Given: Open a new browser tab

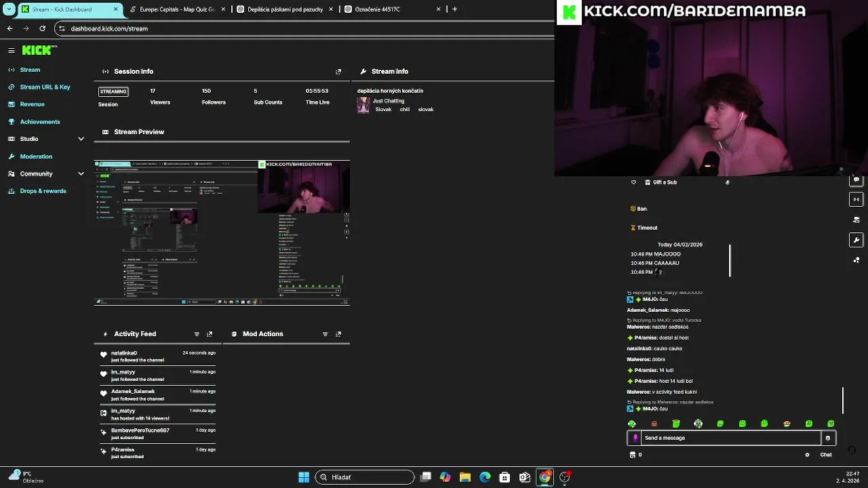Looking at the screenshot, I should point(454,9).
